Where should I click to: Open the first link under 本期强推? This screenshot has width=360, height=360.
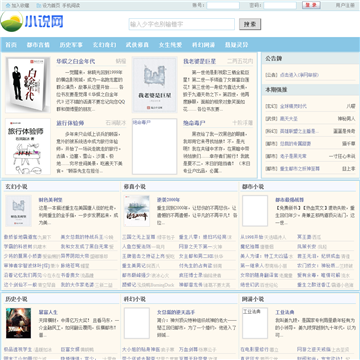293,106
